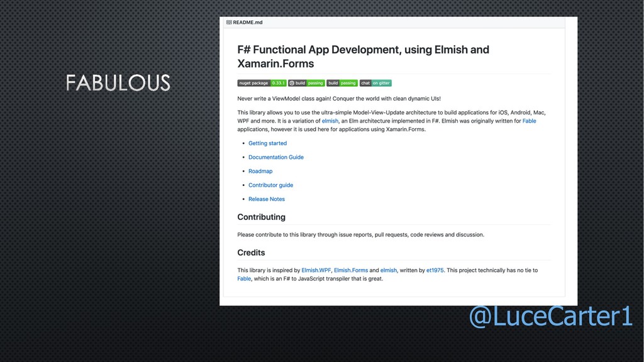Click the @LuceCarter1 handle text
Viewport: 644px width, 362px height.
[x=550, y=317]
